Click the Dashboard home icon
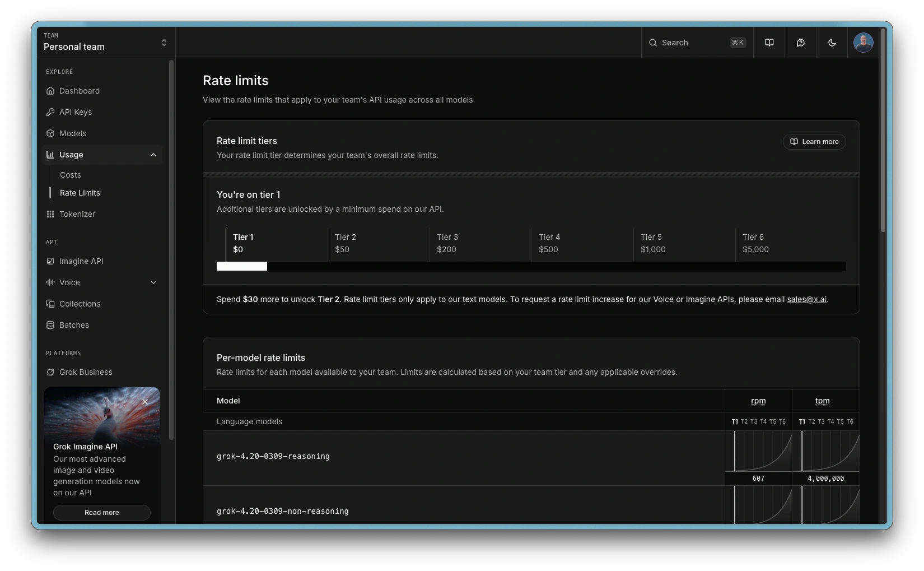The height and width of the screenshot is (571, 924). tap(50, 91)
